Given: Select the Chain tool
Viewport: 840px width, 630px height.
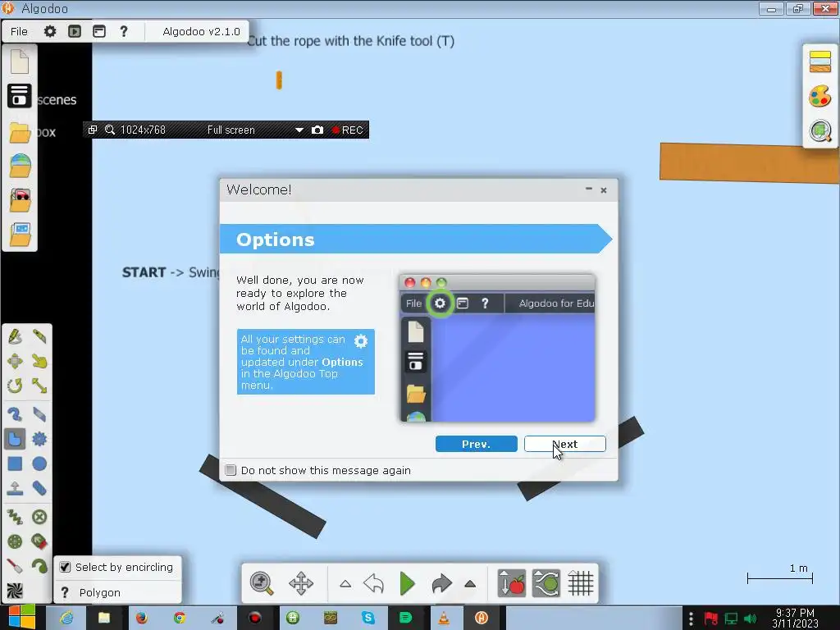Looking at the screenshot, I should click(x=39, y=488).
